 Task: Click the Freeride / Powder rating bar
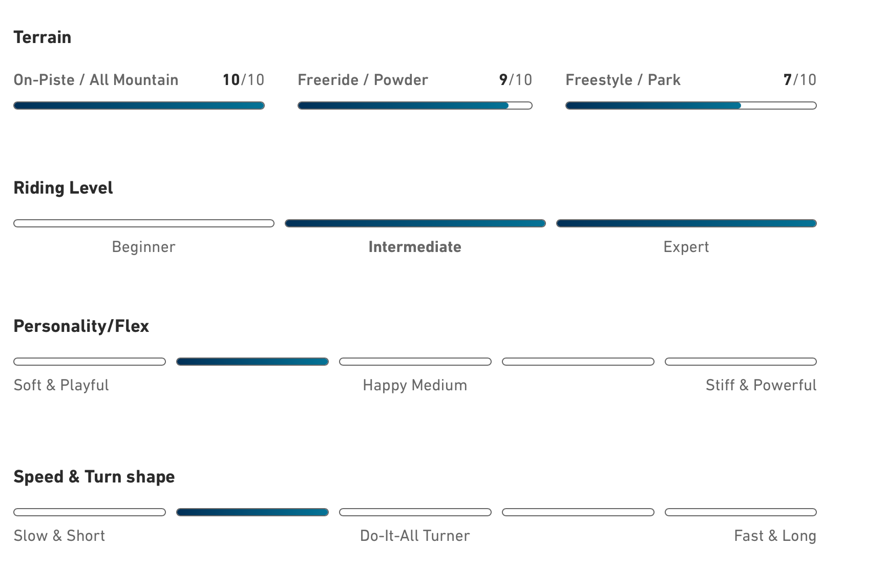point(415,106)
